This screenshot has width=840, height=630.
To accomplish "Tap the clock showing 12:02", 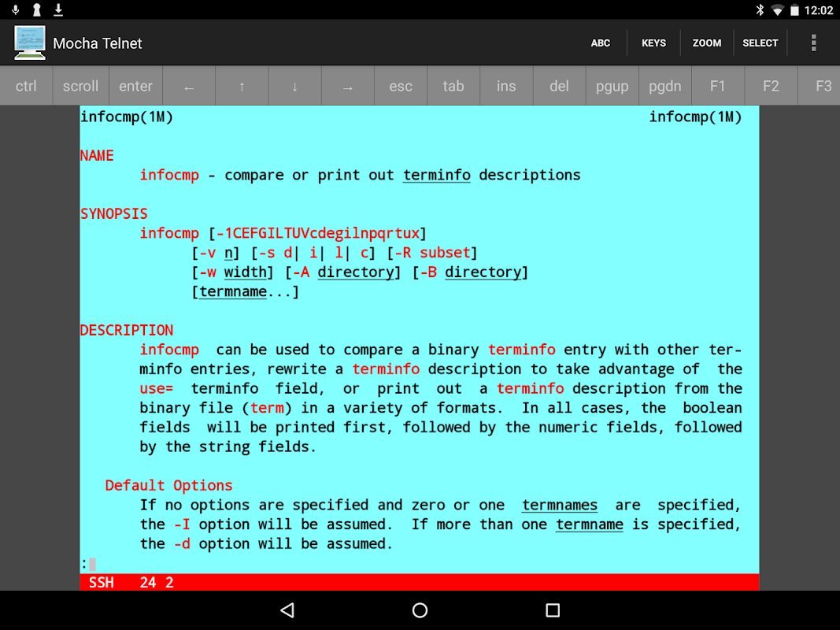I will pos(819,10).
